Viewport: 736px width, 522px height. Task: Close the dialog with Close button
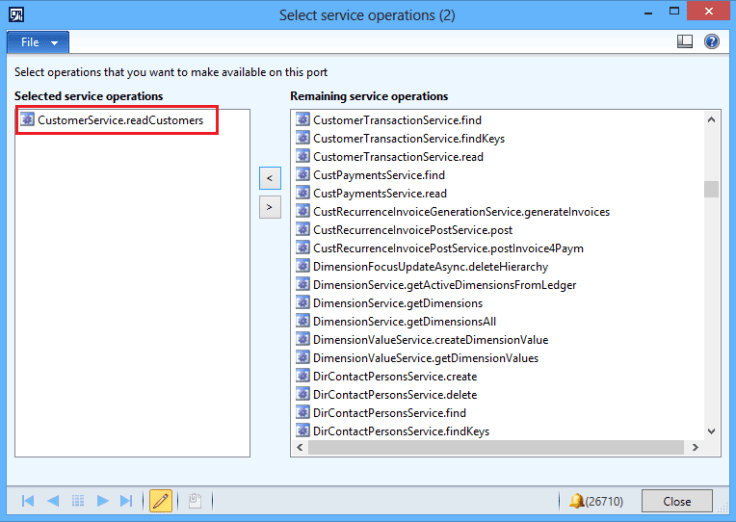677,501
